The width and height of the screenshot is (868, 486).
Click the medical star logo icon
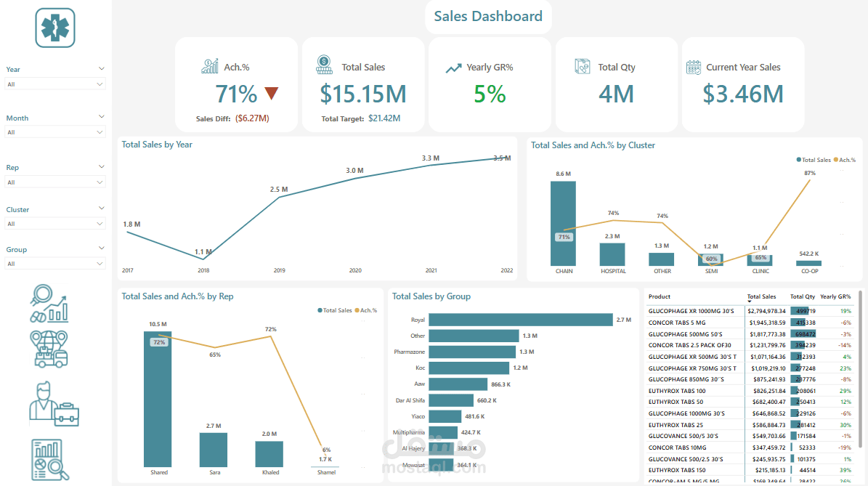(54, 28)
